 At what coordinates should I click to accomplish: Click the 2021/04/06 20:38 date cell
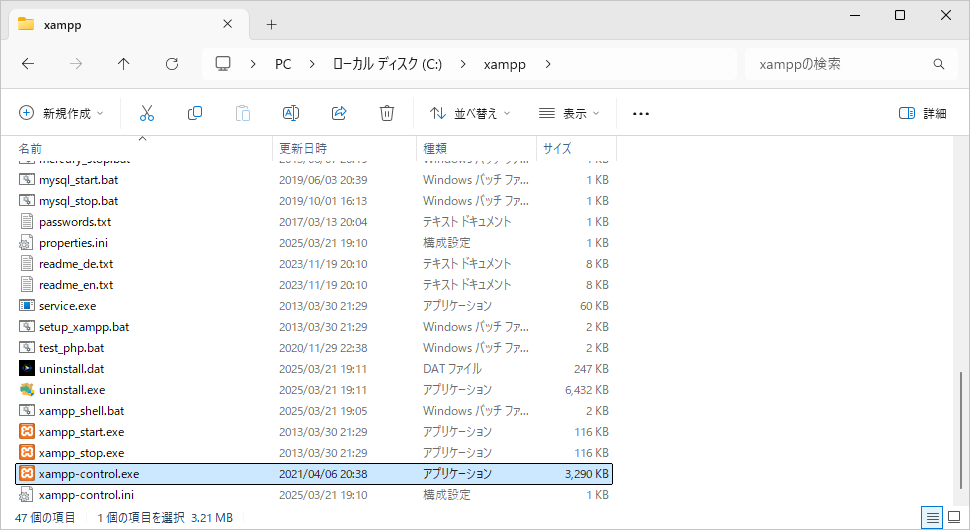[323, 474]
